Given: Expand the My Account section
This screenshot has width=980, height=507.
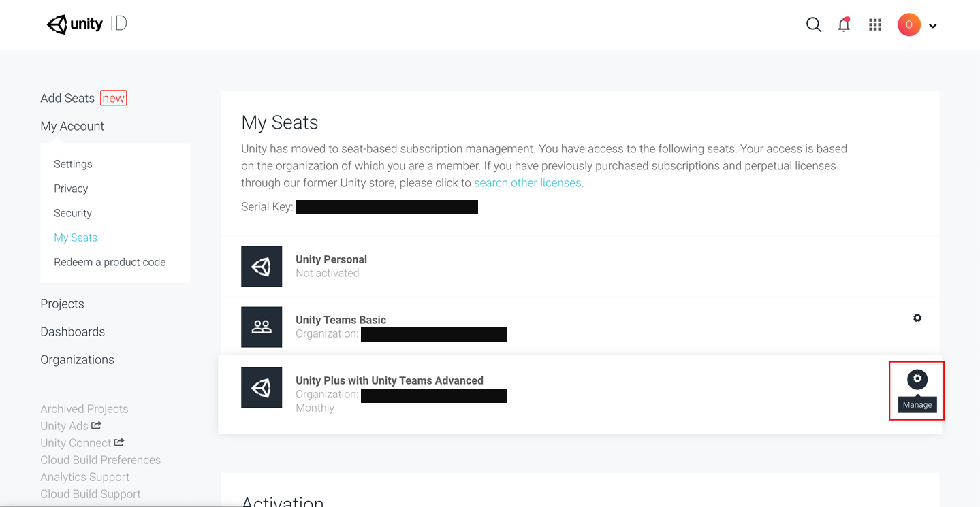Looking at the screenshot, I should [72, 126].
